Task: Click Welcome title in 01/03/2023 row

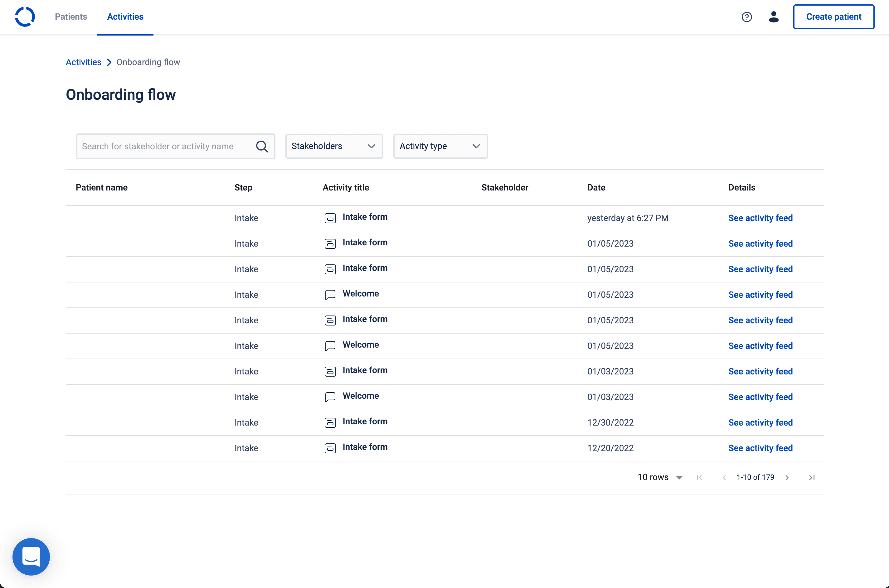Action: tap(361, 396)
